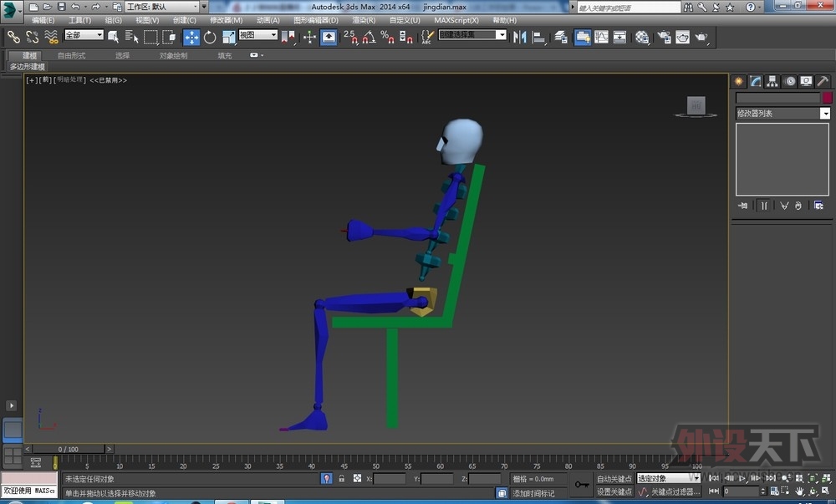Click the Align tool icon
The width and height of the screenshot is (836, 504).
point(539,37)
